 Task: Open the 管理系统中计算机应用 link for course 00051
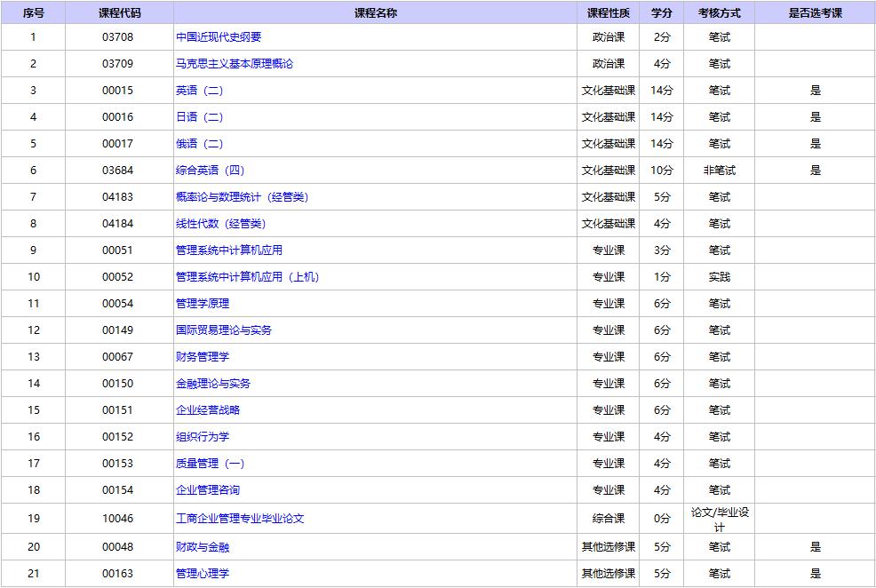[229, 250]
